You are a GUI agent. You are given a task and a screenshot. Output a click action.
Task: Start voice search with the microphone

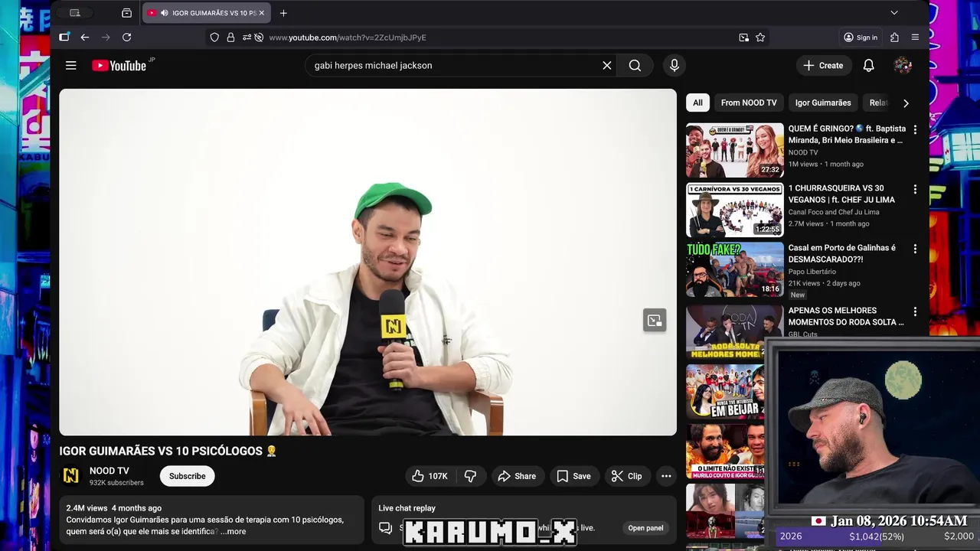tap(675, 65)
